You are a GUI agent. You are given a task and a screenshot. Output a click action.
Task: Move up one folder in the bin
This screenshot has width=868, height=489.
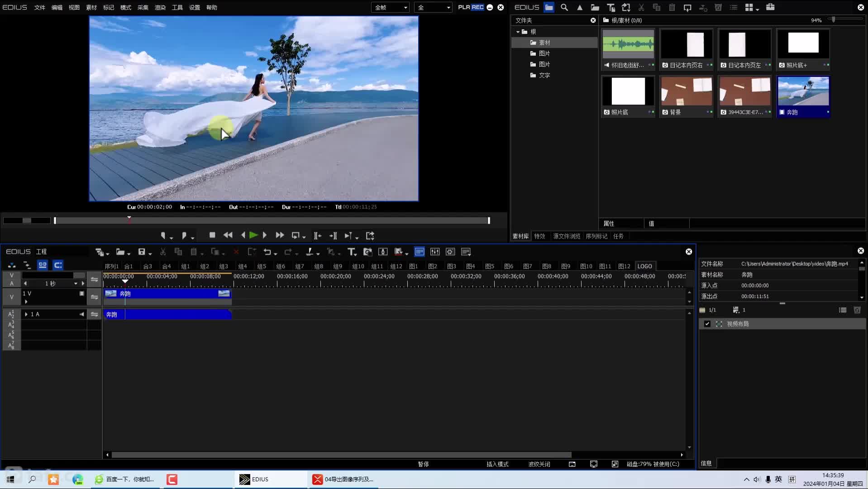580,7
